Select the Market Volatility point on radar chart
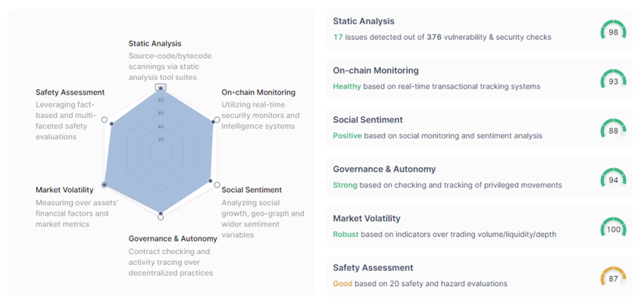The height and width of the screenshot is (305, 644). 105,184
